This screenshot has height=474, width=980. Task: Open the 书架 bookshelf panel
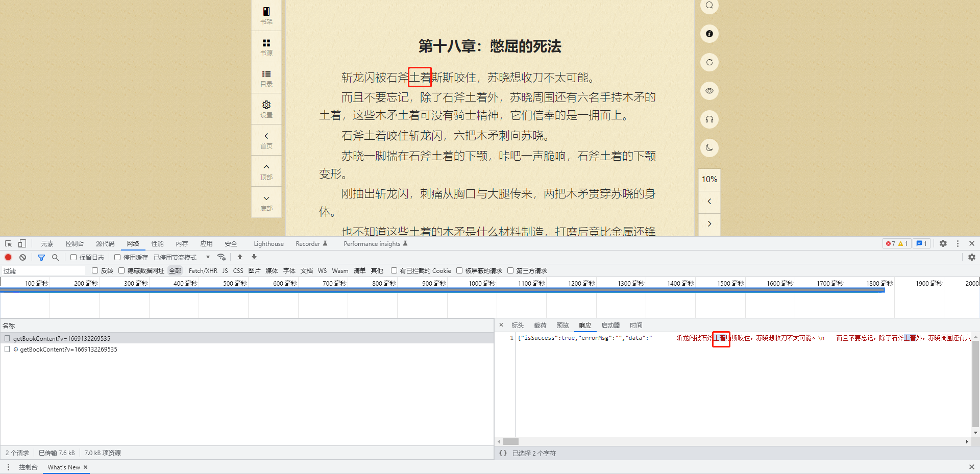click(x=266, y=15)
